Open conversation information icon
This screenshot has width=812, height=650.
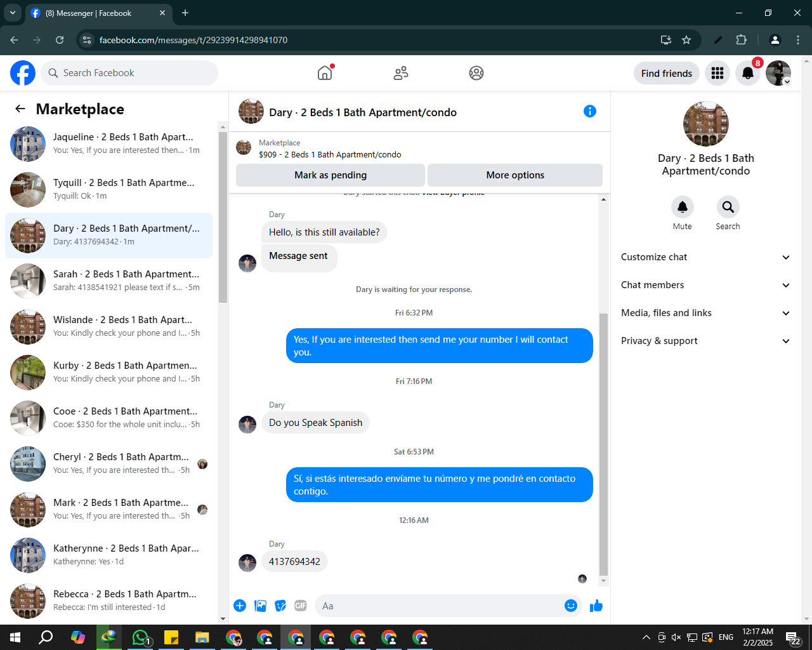[x=590, y=111]
